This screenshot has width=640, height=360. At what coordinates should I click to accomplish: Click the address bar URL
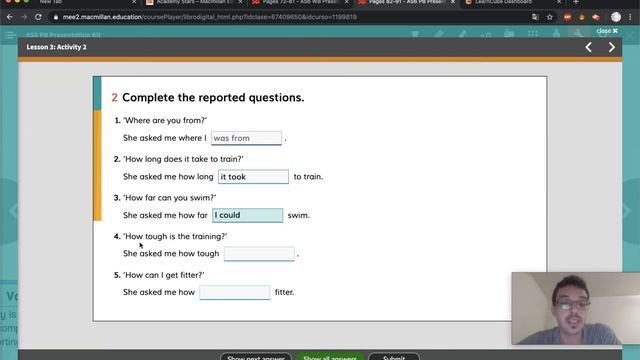[209, 17]
